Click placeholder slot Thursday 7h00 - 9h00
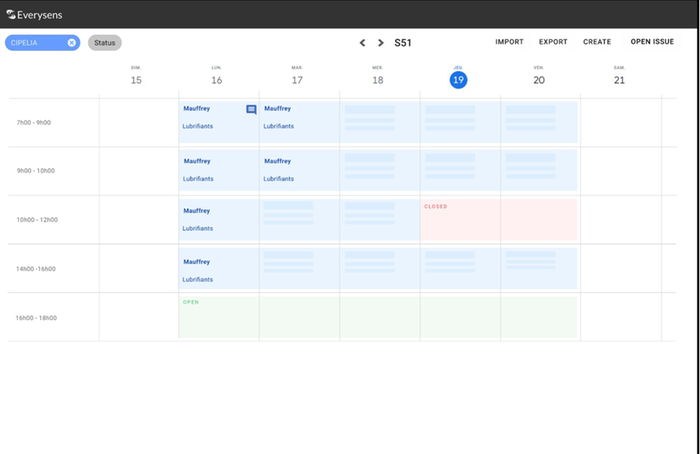This screenshot has width=700, height=454. point(460,122)
